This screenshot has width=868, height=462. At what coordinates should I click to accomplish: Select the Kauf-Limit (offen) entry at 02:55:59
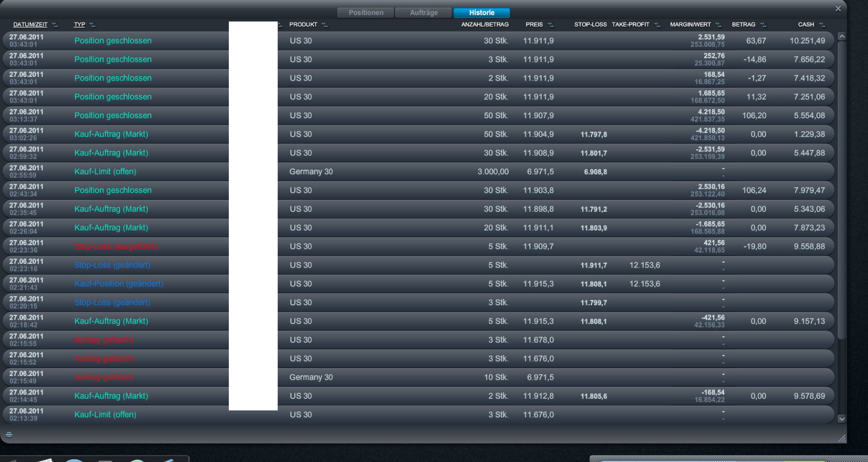(x=418, y=172)
